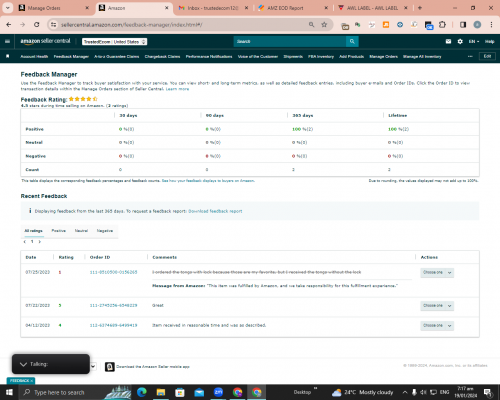Select the Negative feedback tab
The width and height of the screenshot is (500, 400).
point(105,231)
